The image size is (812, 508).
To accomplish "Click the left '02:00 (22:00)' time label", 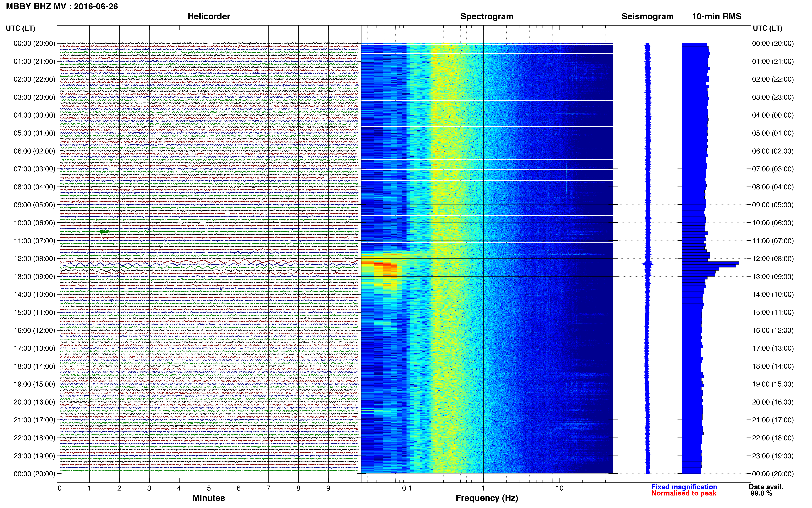I will pos(34,79).
